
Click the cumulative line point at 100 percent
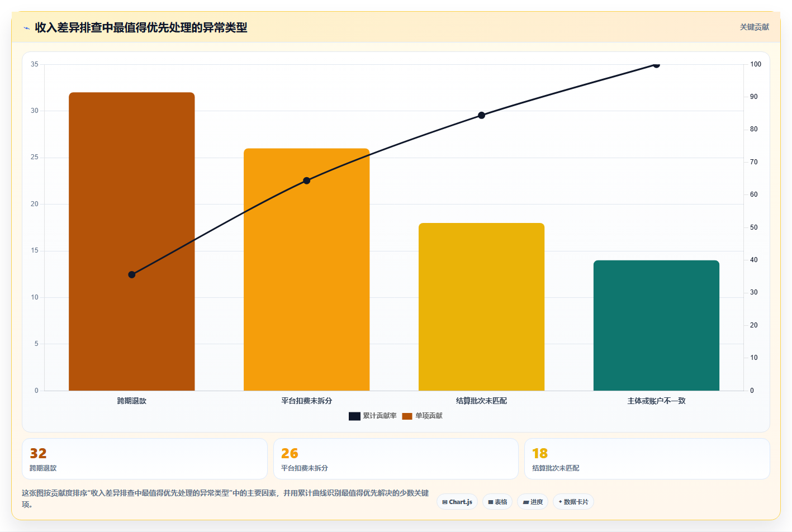pos(656,65)
